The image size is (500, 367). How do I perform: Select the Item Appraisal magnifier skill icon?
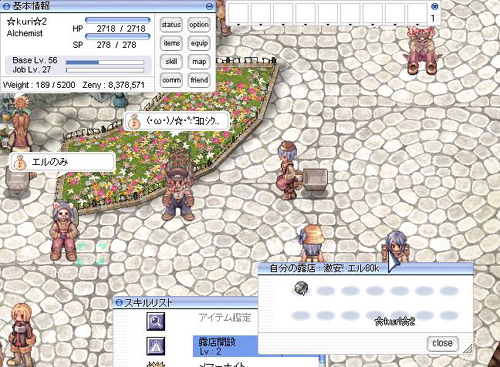pos(156,321)
